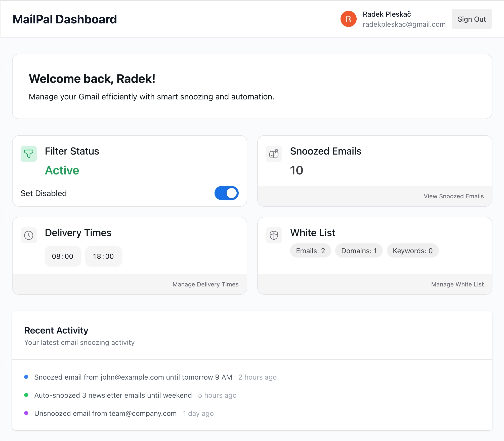Click the shield icon beside White List

(274, 235)
